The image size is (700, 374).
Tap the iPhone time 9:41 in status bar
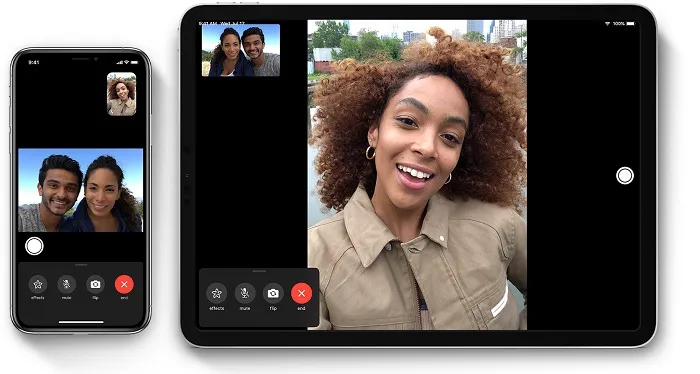click(x=33, y=62)
